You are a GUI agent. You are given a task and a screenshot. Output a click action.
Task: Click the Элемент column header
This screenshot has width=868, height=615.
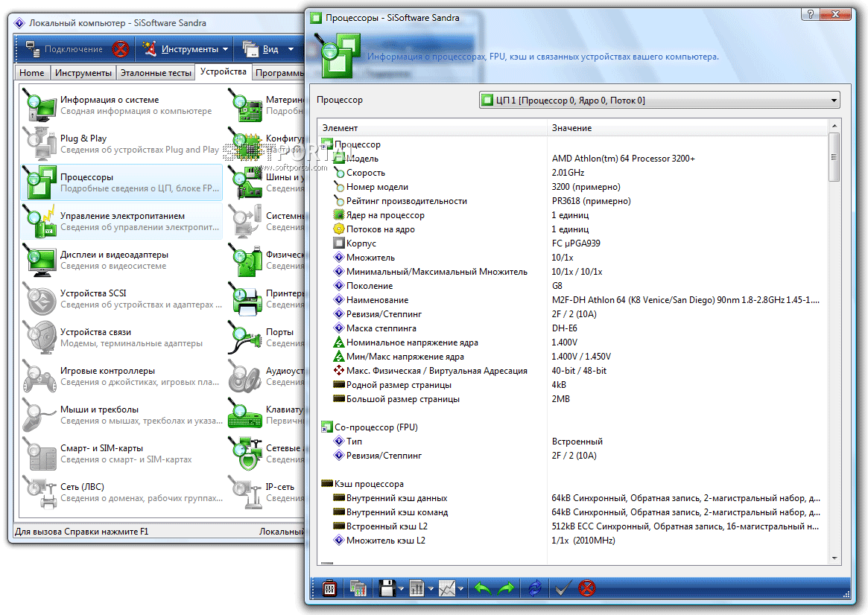coord(432,128)
